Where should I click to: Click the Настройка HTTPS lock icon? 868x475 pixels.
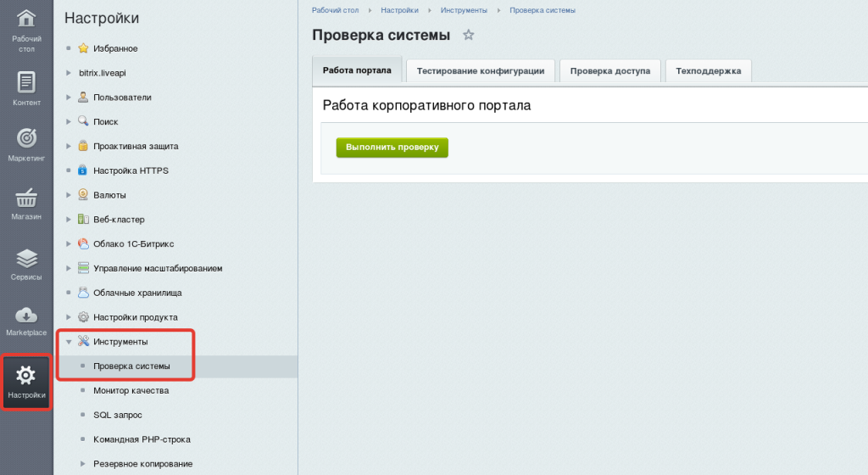pyautogui.click(x=83, y=170)
